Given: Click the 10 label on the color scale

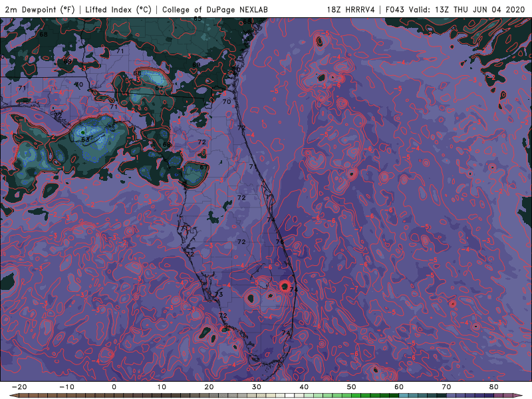Looking at the screenshot, I should coord(162,387).
